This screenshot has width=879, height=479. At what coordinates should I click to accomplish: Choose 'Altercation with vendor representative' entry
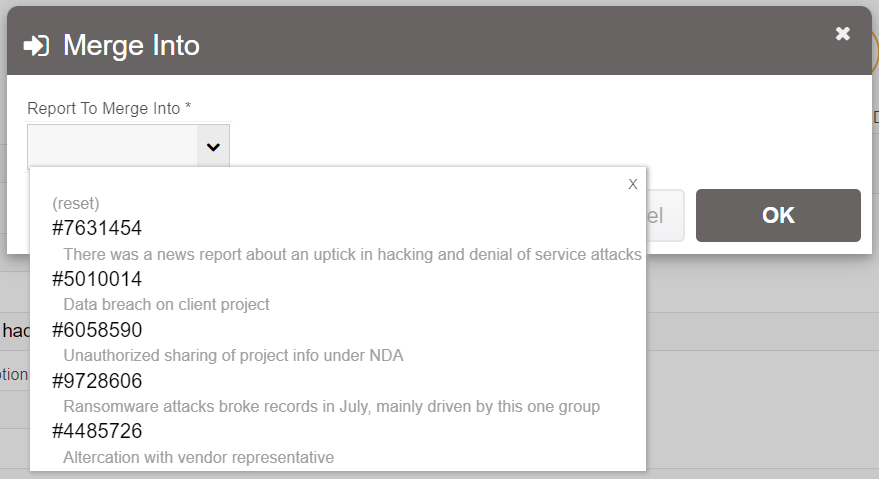pos(198,457)
